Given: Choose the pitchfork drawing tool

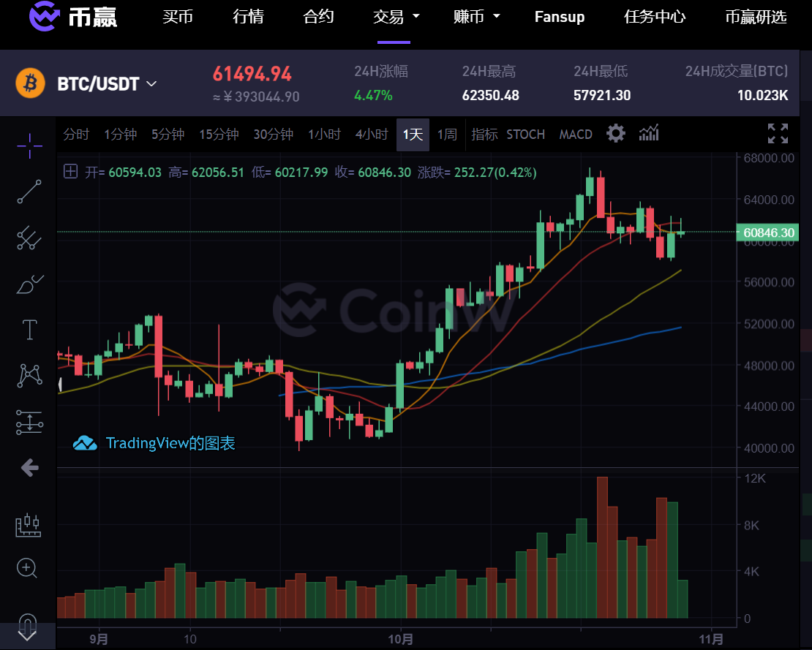Looking at the screenshot, I should 29,238.
